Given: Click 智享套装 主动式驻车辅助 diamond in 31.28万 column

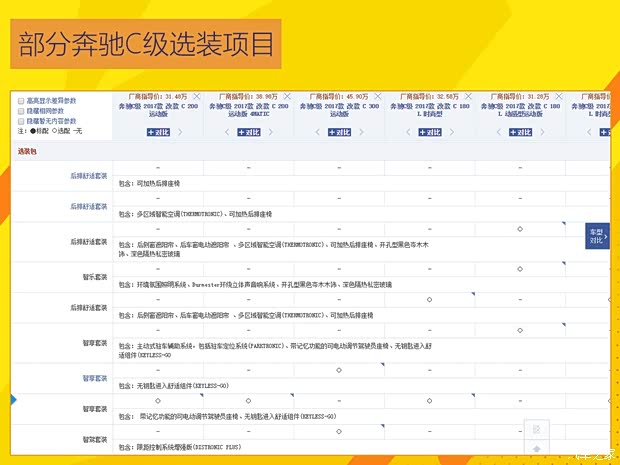Looking at the screenshot, I should (520, 330).
